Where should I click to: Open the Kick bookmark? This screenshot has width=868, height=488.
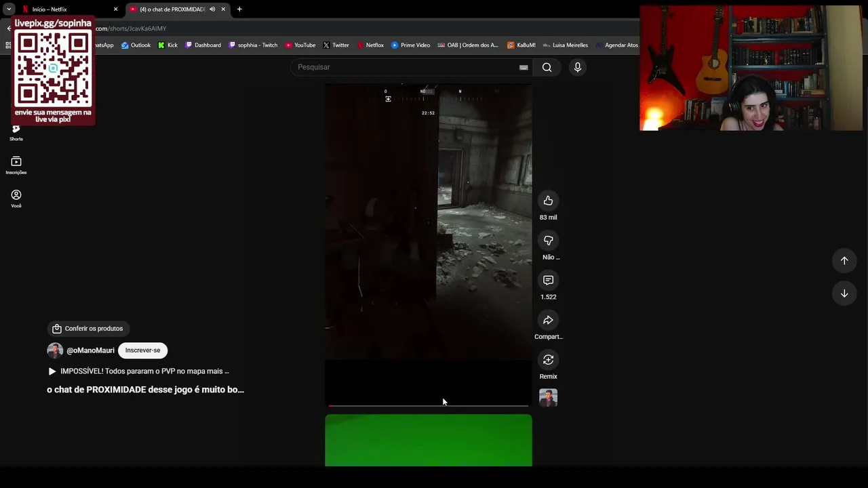point(167,45)
